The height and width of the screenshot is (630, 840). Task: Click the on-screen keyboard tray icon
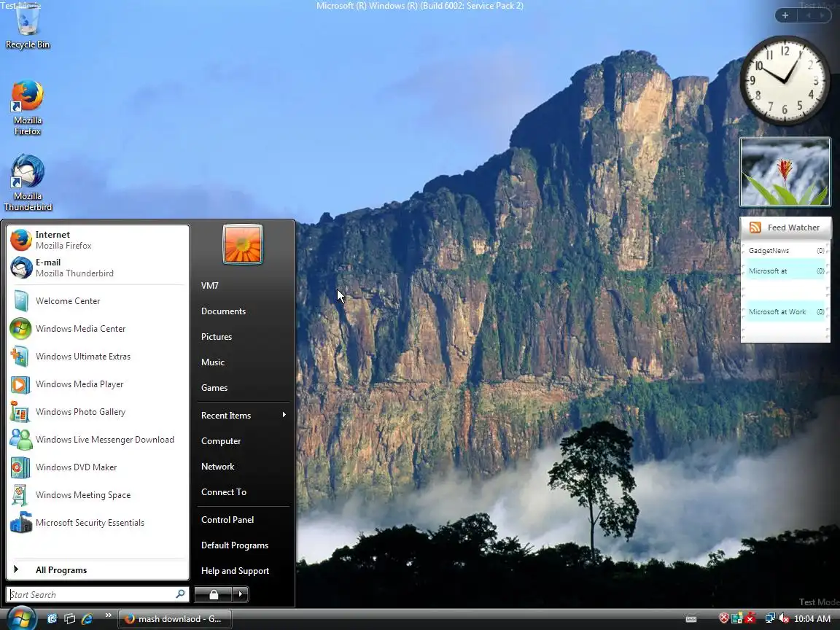coord(691,619)
